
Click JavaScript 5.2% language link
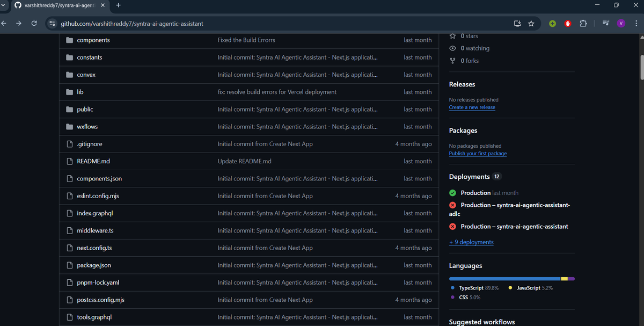pos(530,288)
